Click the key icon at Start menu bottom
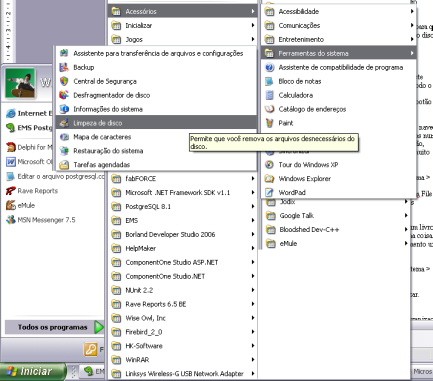This screenshot has height=381, width=433. (x=90, y=349)
